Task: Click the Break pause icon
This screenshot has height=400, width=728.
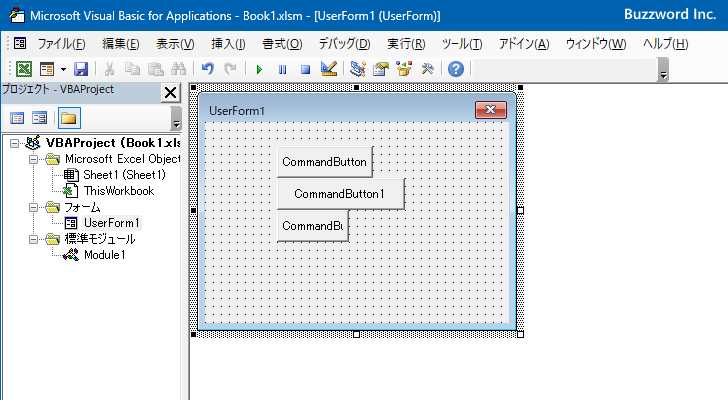Action: [x=282, y=70]
